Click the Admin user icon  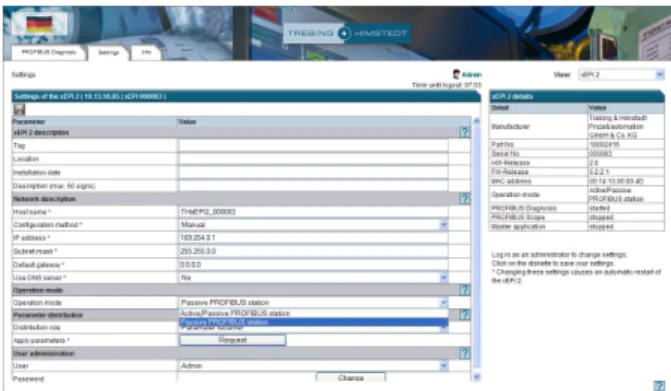456,74
